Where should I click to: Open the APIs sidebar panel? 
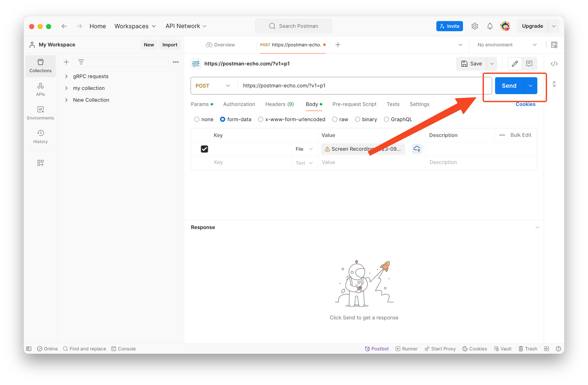[x=41, y=89]
